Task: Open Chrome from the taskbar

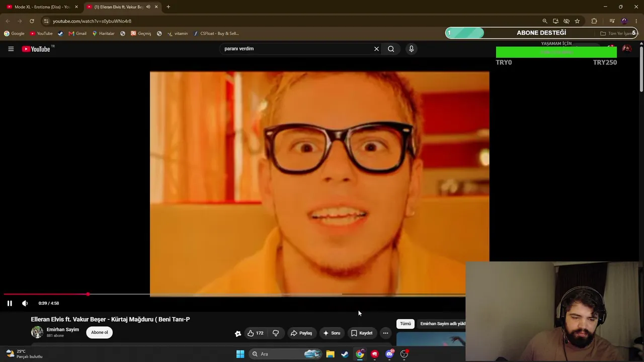Action: 360,354
